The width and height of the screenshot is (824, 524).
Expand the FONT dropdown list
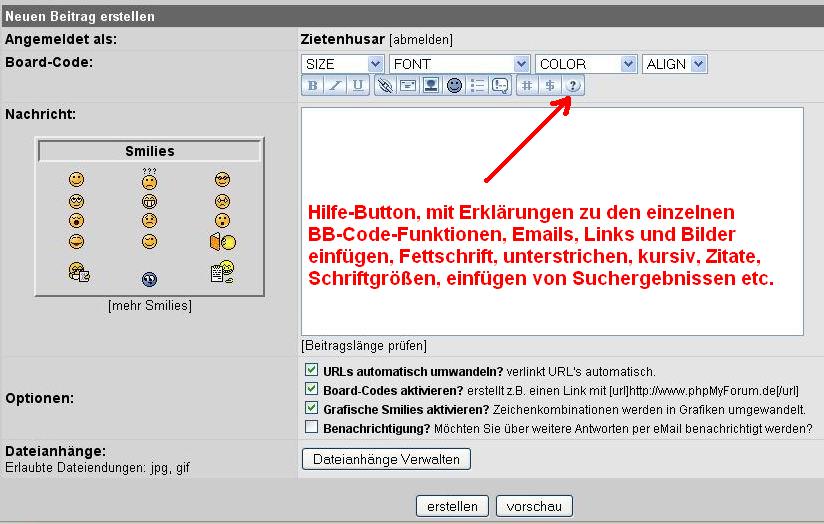tap(459, 64)
